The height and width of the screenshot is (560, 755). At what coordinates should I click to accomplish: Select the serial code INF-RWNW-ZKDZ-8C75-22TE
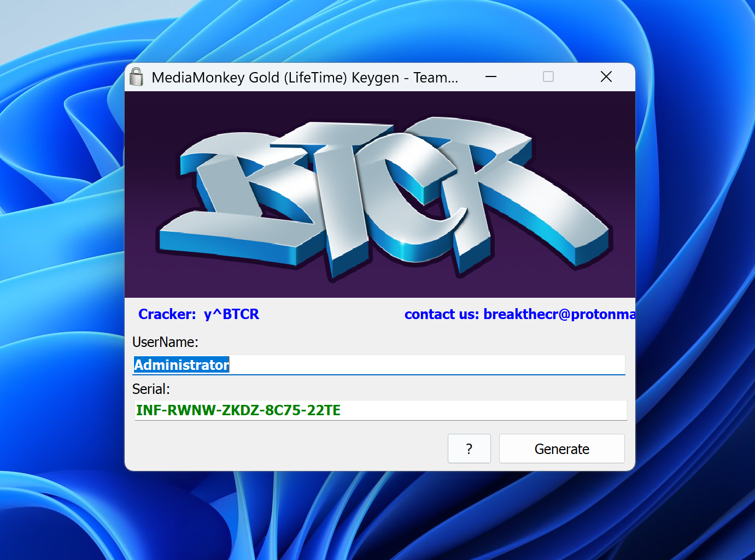(238, 410)
